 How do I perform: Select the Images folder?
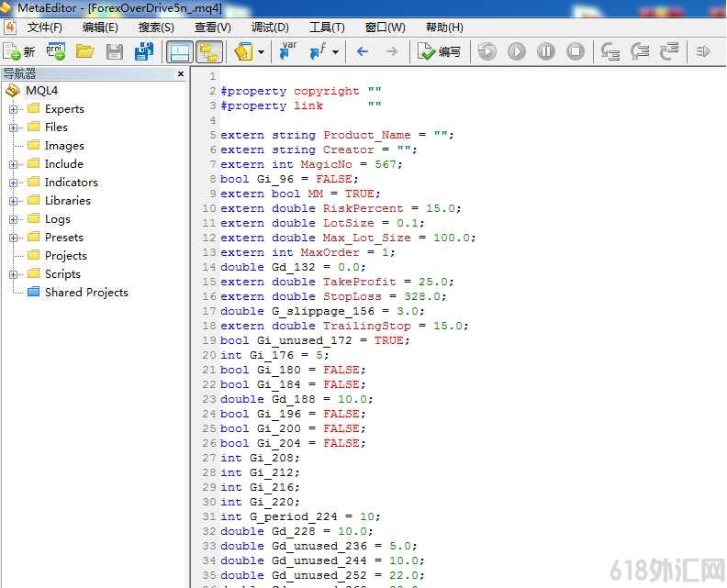(x=64, y=146)
